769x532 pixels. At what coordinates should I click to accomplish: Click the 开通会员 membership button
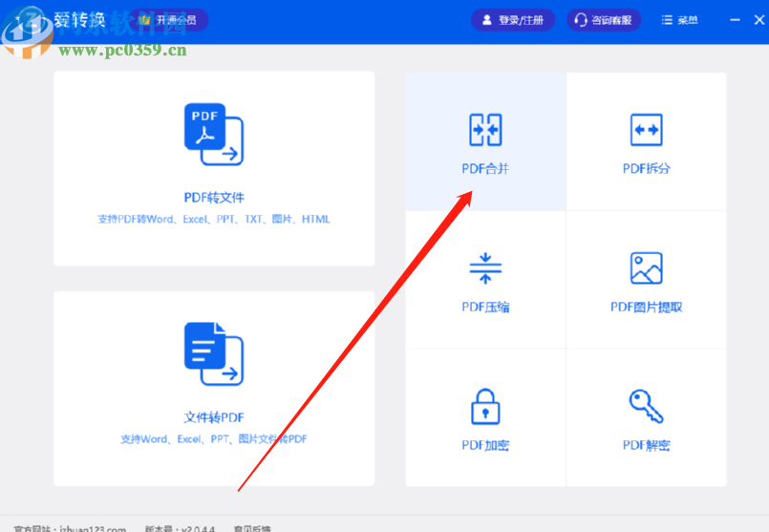(168, 20)
